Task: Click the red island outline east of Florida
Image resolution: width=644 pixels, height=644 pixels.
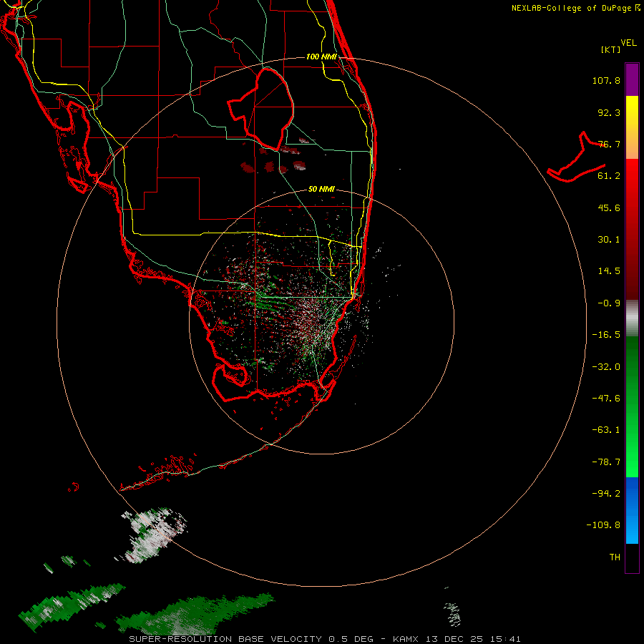Action: 577,157
